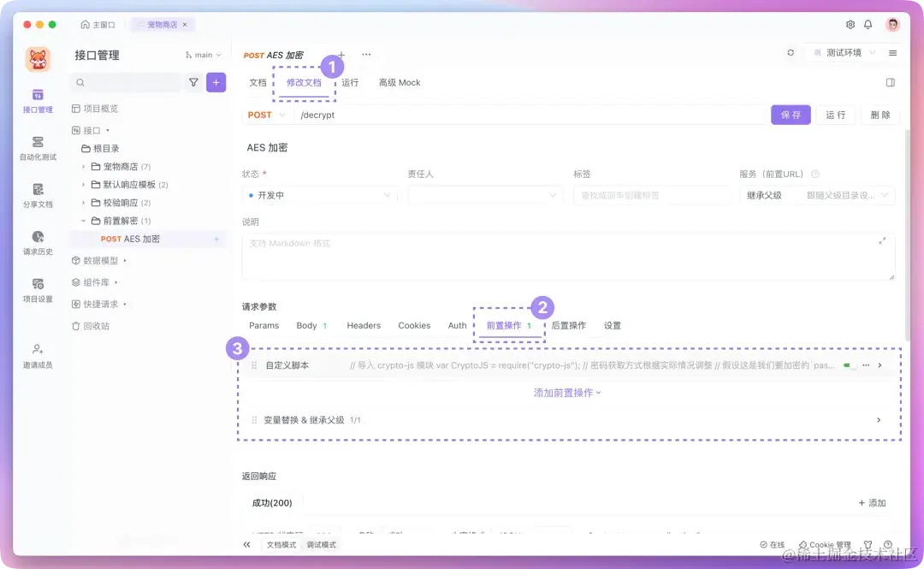Click the environment refresh icon near 测试环境
This screenshot has height=569, width=924.
pos(791,51)
